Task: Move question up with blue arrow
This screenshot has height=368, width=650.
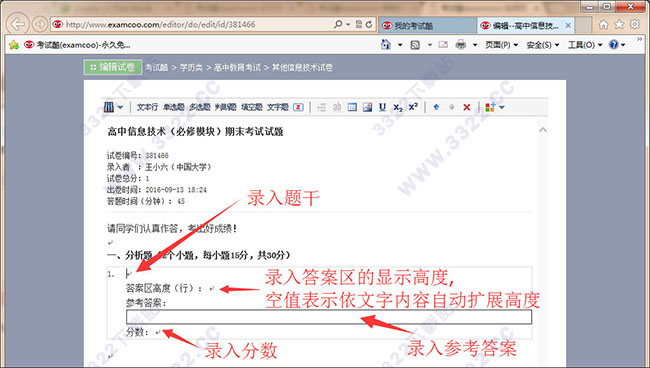Action: pos(436,107)
